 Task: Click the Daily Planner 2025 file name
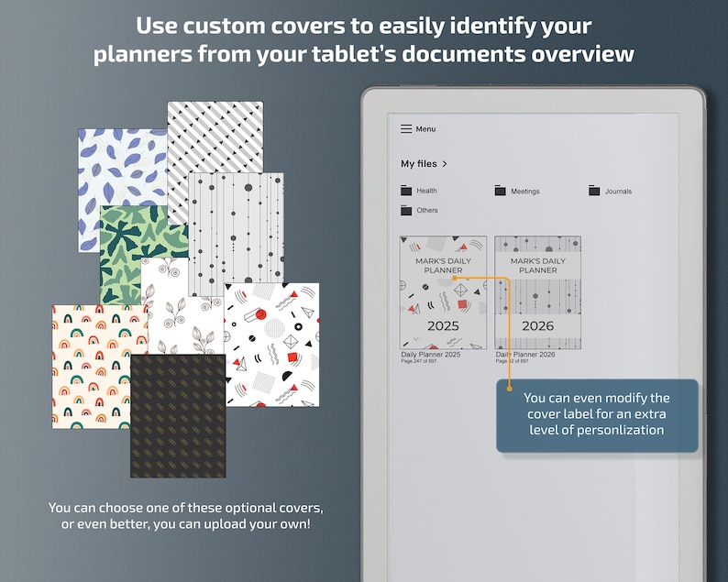431,354
